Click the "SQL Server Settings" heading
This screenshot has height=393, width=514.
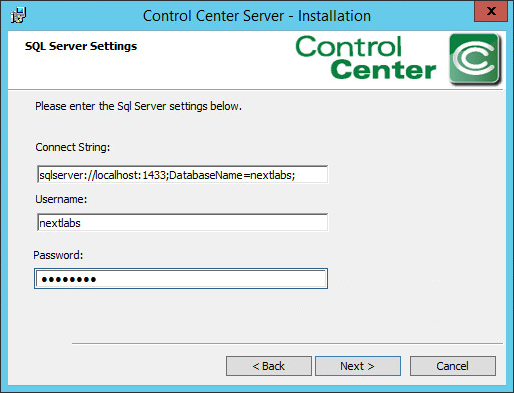coord(81,46)
